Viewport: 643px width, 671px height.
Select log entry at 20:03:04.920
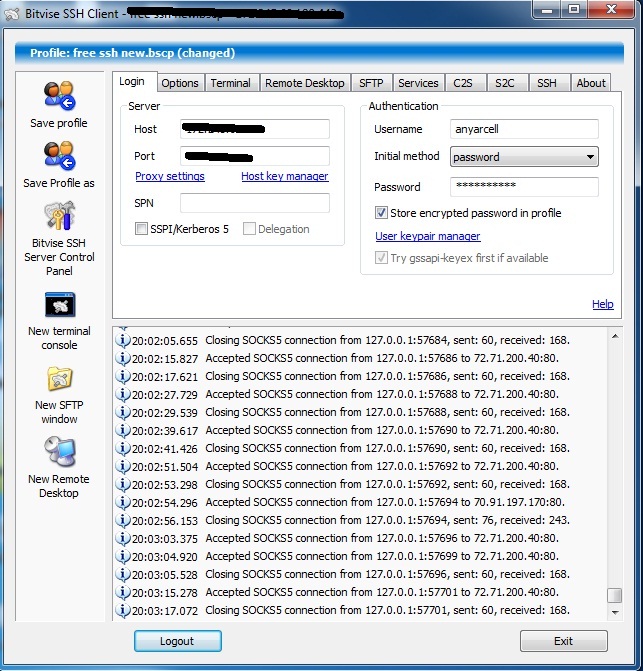(338, 556)
